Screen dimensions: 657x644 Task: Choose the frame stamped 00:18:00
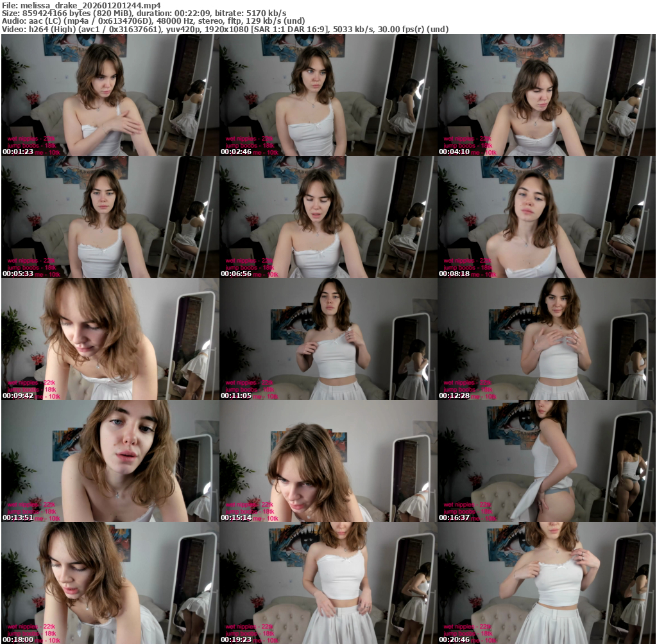point(110,583)
